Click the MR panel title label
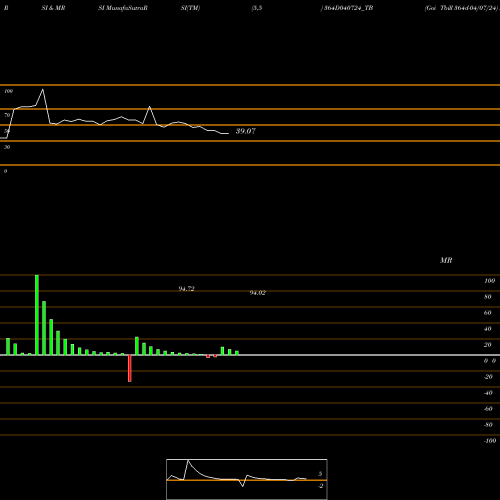This screenshot has height=500, width=500. pyautogui.click(x=446, y=260)
